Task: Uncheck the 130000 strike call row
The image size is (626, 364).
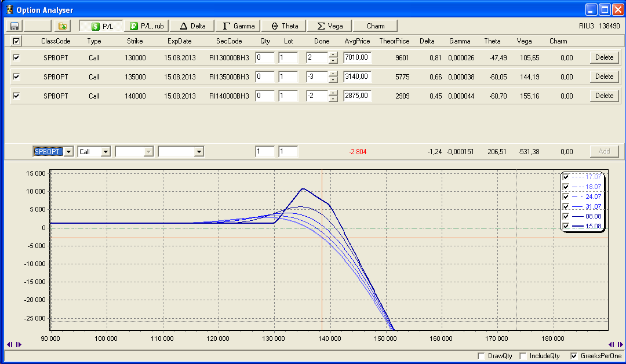Action: [x=16, y=57]
